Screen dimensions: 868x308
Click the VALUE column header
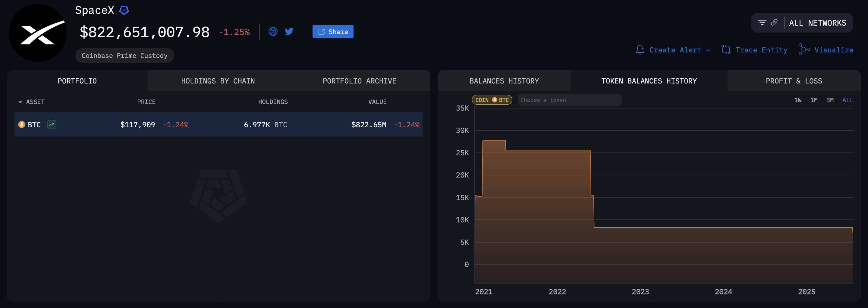pos(377,102)
